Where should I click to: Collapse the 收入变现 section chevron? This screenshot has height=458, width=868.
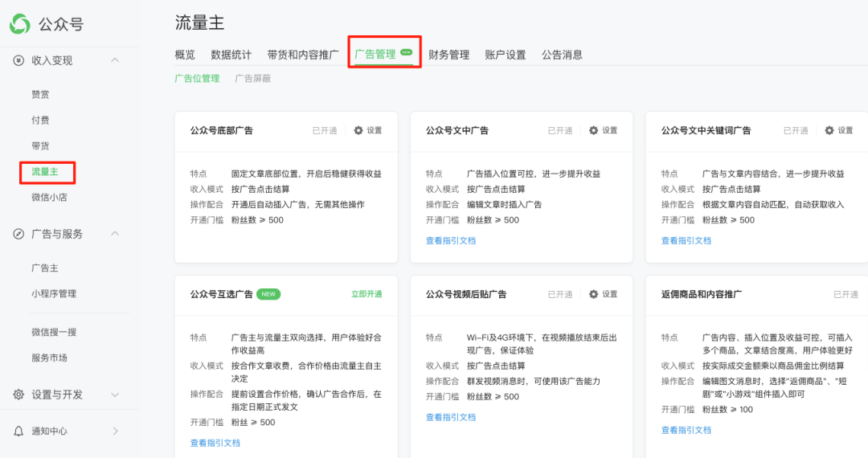tap(115, 59)
